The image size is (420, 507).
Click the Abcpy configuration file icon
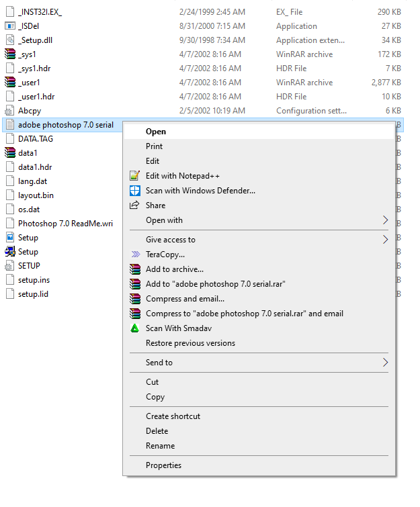(x=9, y=111)
